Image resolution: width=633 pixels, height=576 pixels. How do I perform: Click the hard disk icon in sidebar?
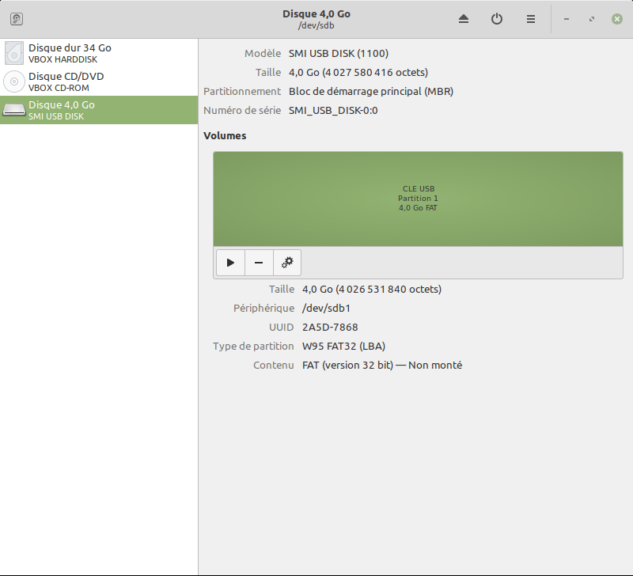(x=14, y=53)
